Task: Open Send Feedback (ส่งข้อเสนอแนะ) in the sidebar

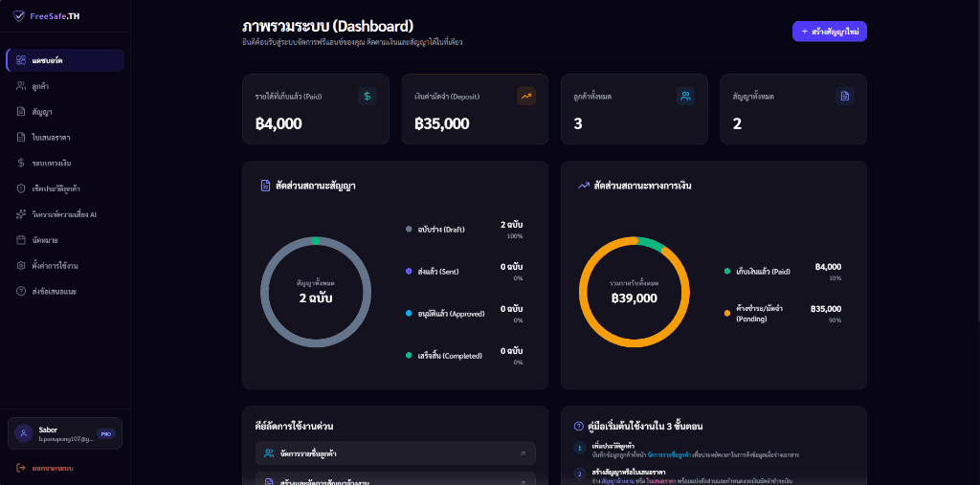Action: [x=65, y=291]
